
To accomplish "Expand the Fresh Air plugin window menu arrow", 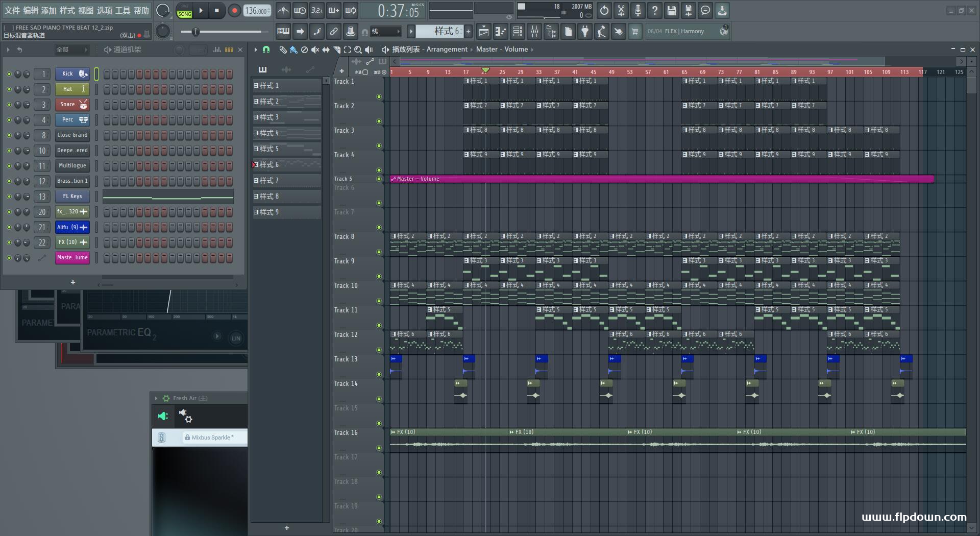I will [x=156, y=398].
